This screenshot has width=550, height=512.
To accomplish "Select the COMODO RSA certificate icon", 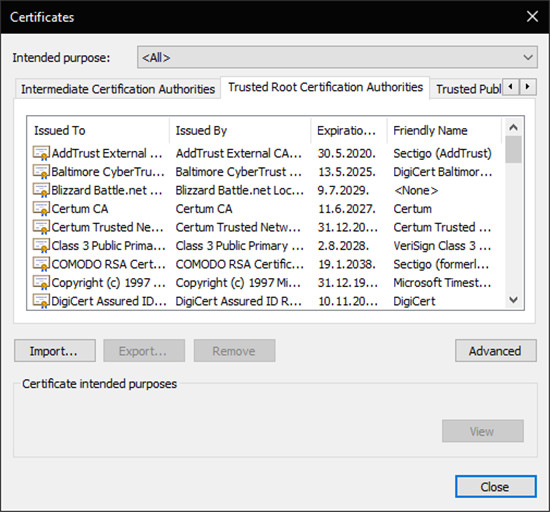I will 41,264.
